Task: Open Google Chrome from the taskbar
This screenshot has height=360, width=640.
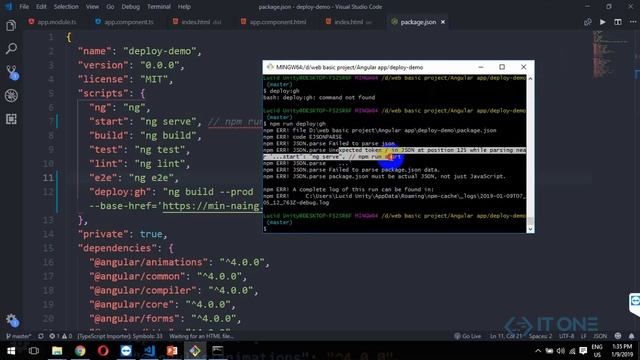Action: click(80, 351)
